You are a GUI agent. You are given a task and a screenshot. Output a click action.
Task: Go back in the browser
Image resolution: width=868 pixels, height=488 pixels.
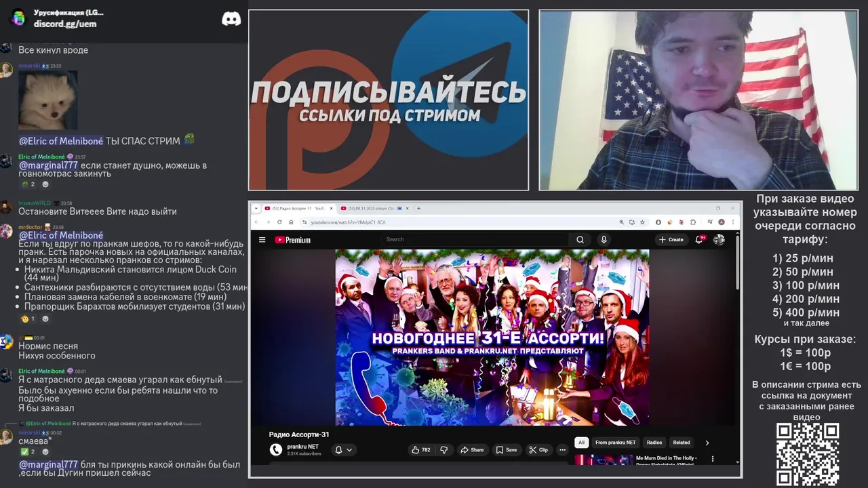(257, 222)
